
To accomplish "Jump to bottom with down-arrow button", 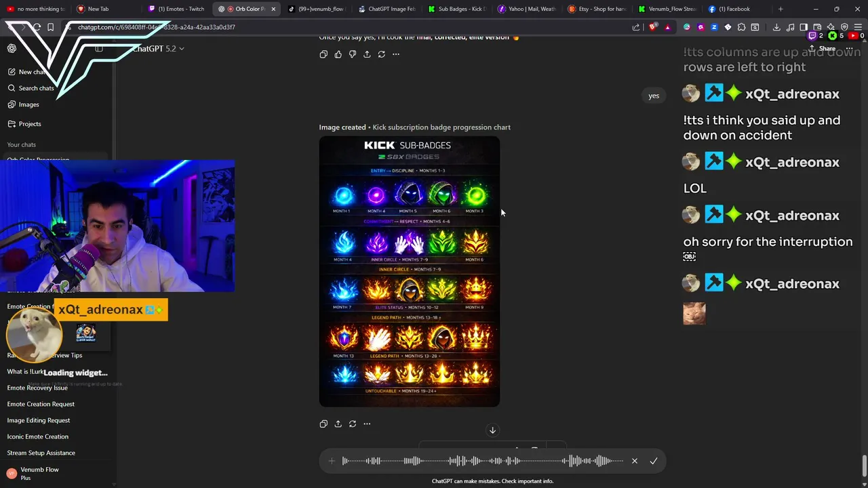I will pos(493,430).
